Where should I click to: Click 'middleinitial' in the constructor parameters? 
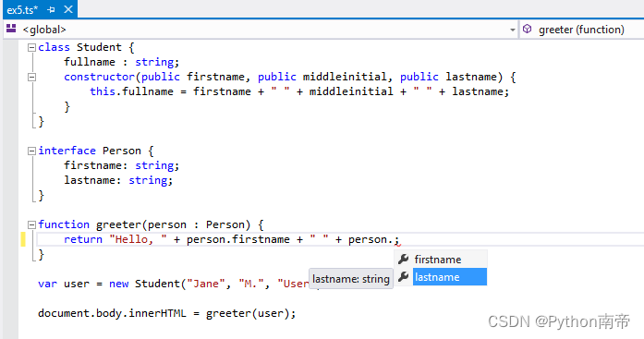tap(345, 77)
